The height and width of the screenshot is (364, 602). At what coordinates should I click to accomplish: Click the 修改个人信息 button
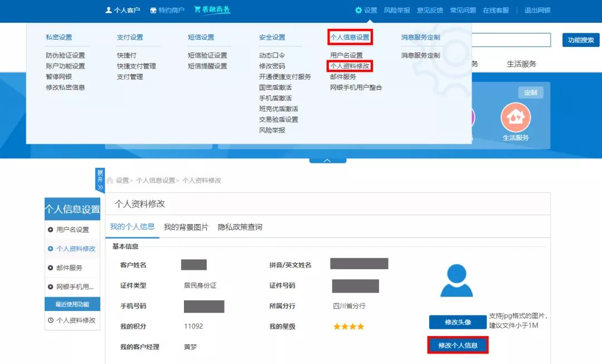click(x=458, y=346)
